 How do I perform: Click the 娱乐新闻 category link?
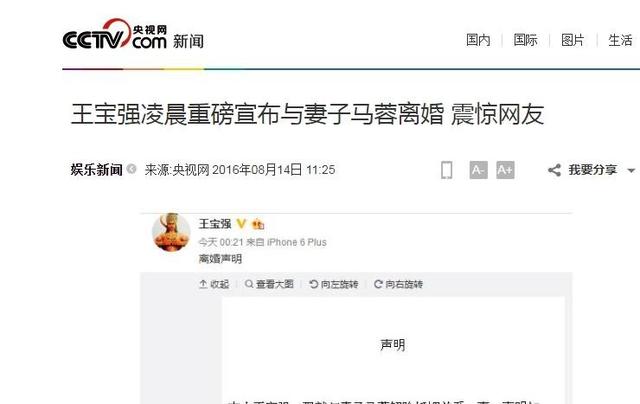tap(96, 169)
